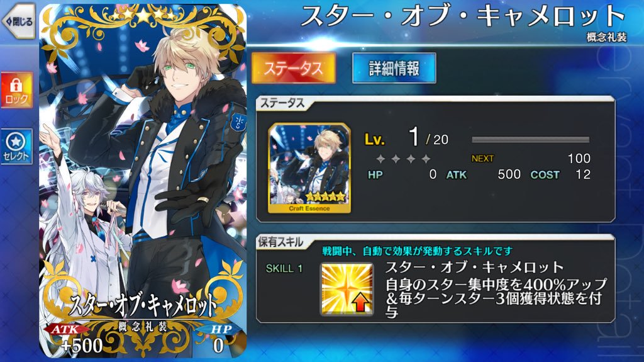Tap the 保有スキル section header
Viewport: 644px width, 362px height.
click(x=280, y=242)
